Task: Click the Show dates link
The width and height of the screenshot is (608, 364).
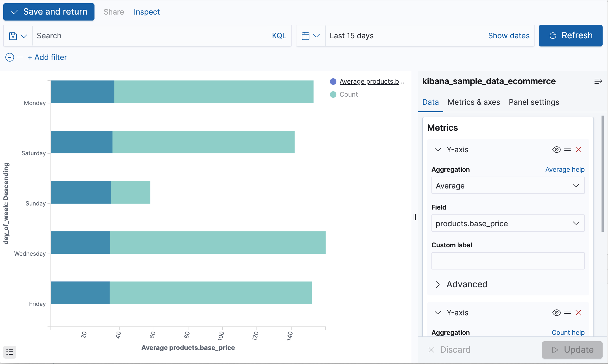Action: coord(509,36)
